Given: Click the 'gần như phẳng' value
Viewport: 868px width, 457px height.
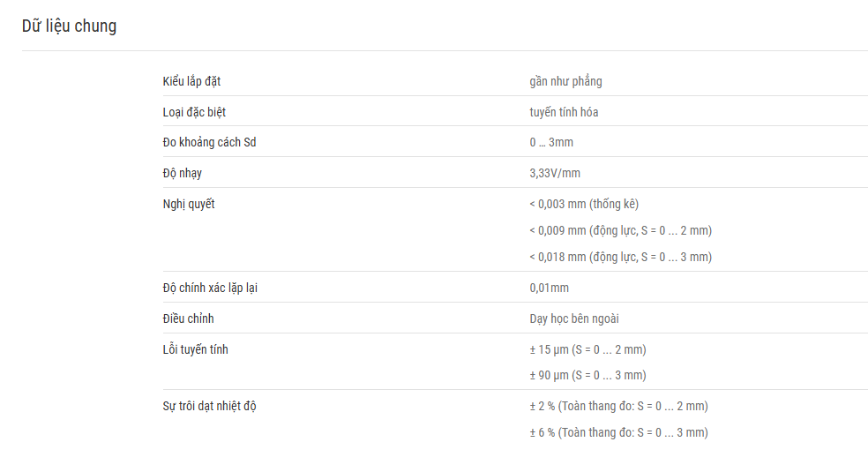Looking at the screenshot, I should pos(565,81).
